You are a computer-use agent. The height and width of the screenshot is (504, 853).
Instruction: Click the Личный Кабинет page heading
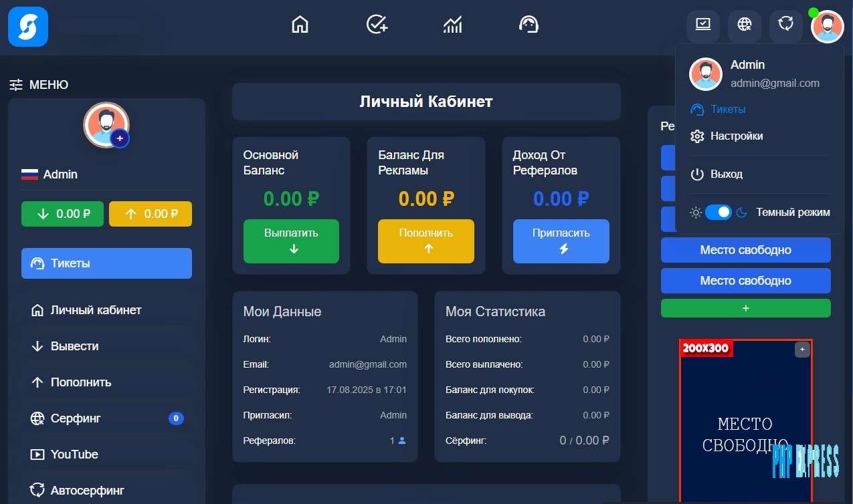pyautogui.click(x=426, y=102)
